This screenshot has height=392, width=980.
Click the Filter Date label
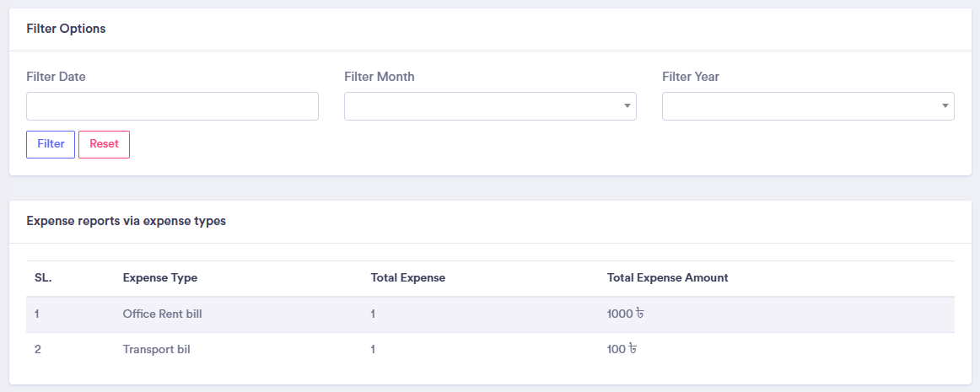(56, 77)
